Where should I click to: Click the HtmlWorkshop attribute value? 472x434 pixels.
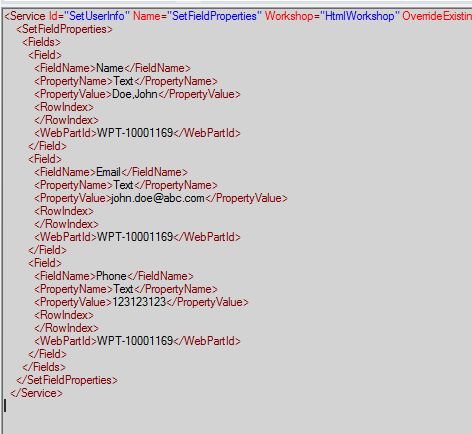[360, 16]
